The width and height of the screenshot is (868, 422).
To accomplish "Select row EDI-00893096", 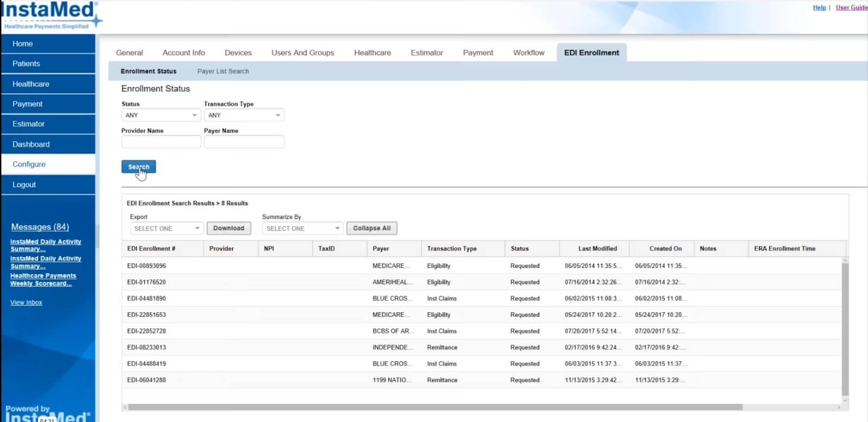I will tap(481, 266).
